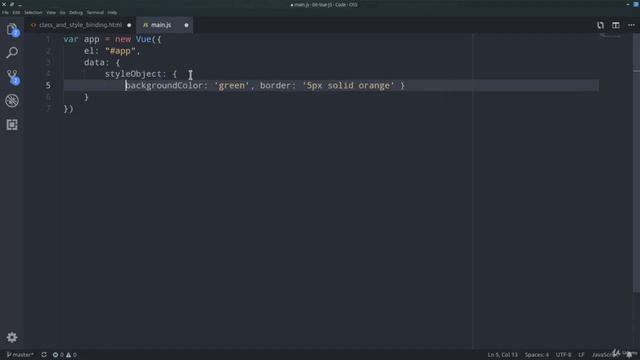Open the Help menu
This screenshot has height=360, width=640.
(113, 13)
